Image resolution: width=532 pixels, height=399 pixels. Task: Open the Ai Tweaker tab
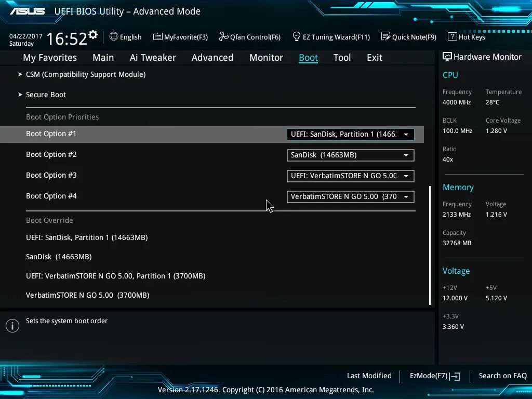click(153, 58)
